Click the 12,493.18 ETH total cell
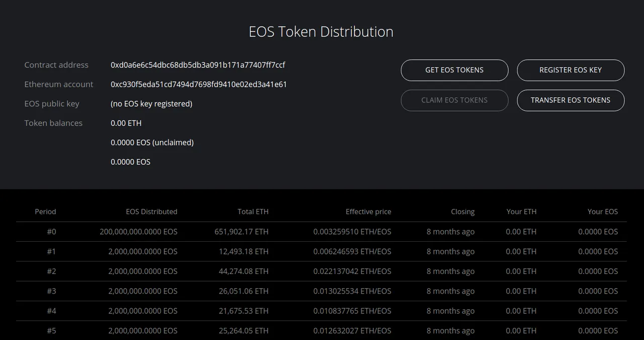Image resolution: width=644 pixels, height=340 pixels. pyautogui.click(x=244, y=251)
